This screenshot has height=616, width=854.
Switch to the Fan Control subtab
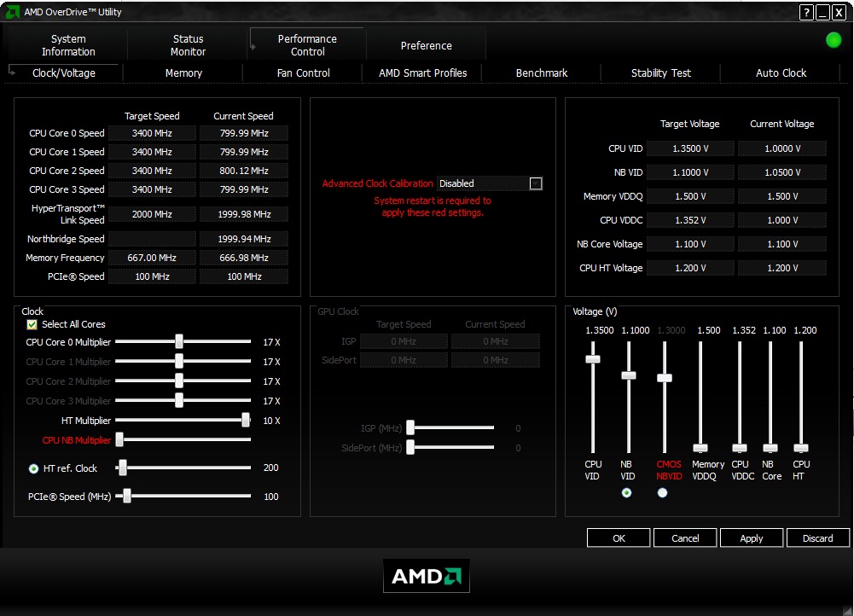(304, 73)
